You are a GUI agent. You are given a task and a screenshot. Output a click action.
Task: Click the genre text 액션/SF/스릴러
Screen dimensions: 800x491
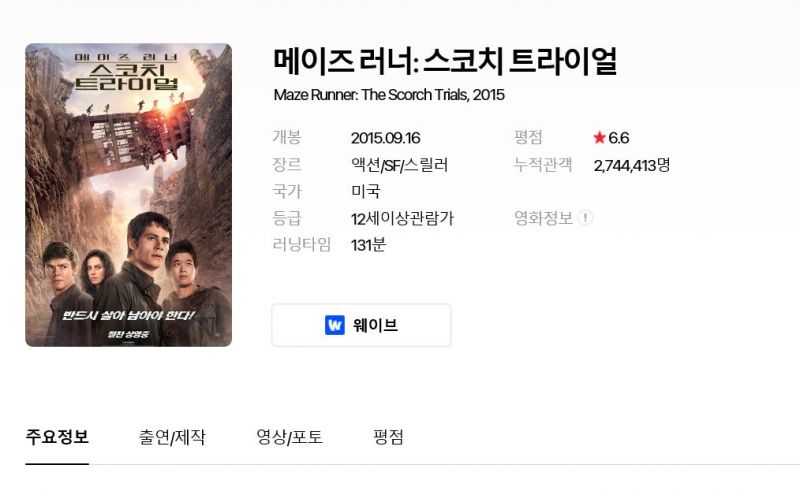tap(399, 165)
